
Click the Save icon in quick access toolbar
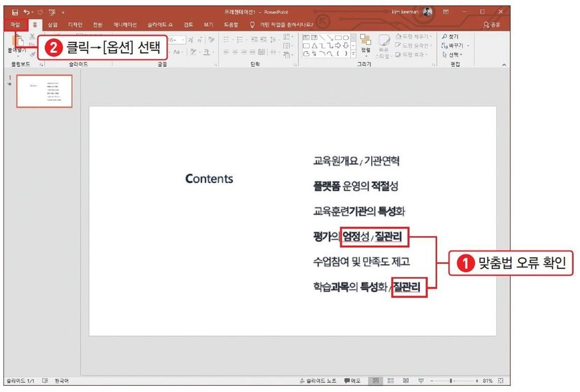pyautogui.click(x=15, y=12)
